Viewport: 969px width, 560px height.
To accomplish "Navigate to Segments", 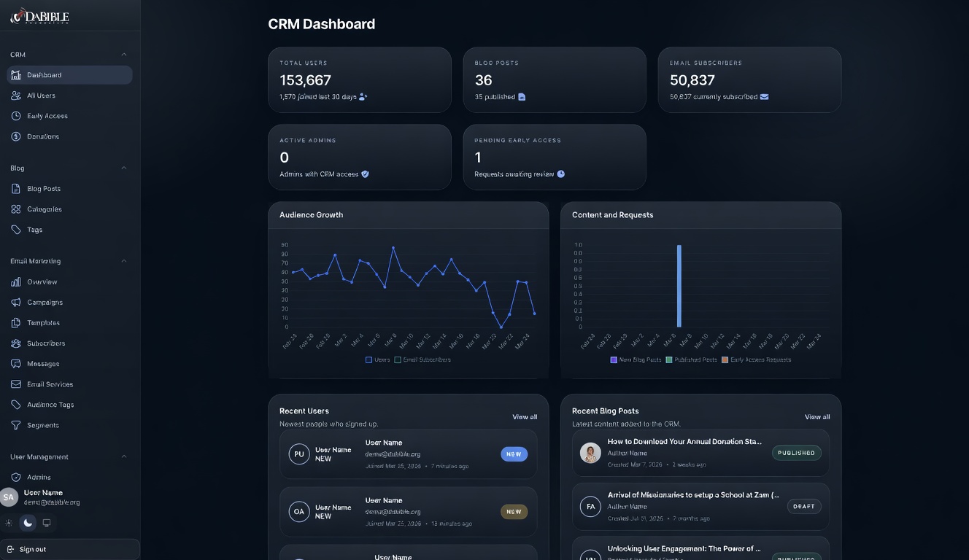I will tap(69, 425).
